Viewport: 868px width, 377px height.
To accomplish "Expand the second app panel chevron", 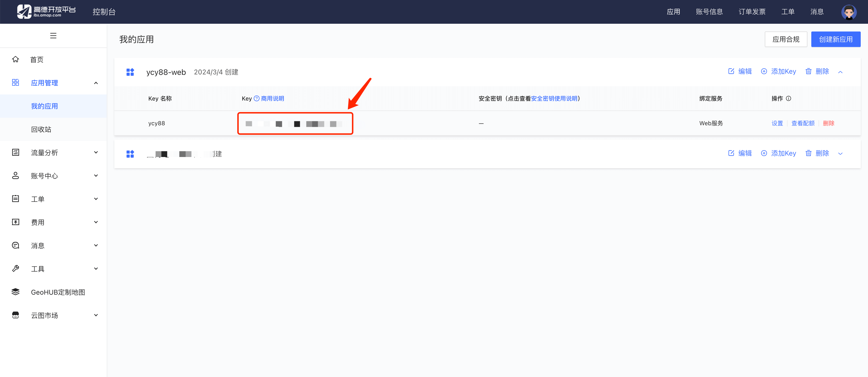I will tap(840, 154).
